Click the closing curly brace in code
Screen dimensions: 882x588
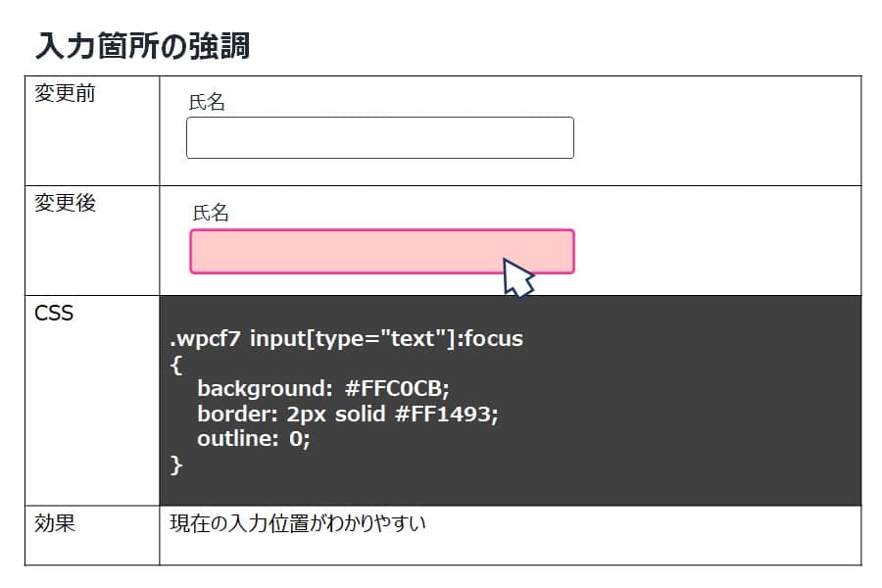(x=176, y=465)
